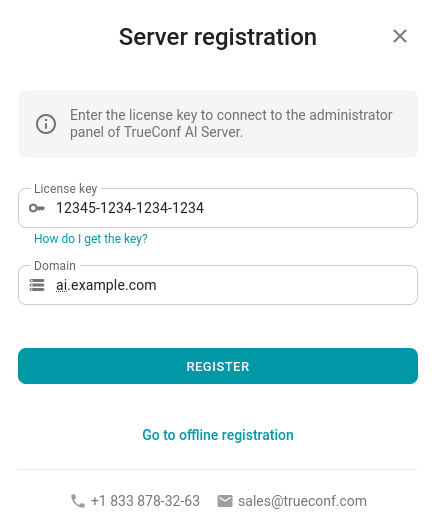
Task: Click the 'Domain' field label
Action: [55, 266]
